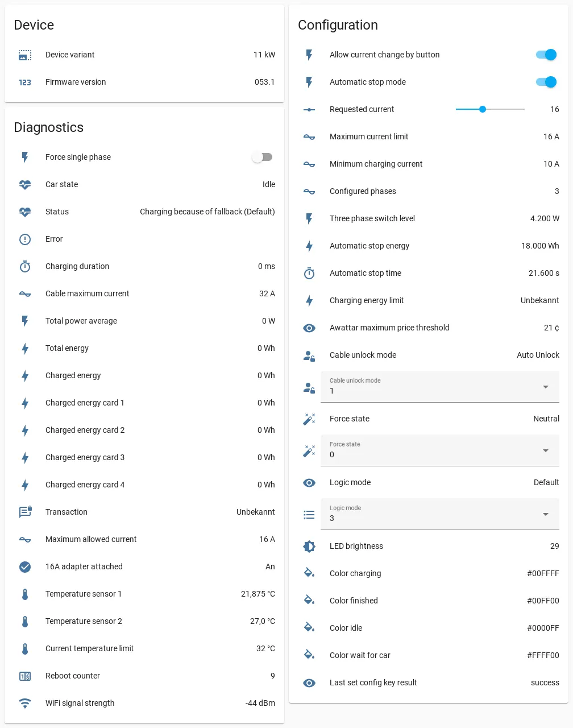Open the Cable unlock mode dropdown
Image resolution: width=573 pixels, height=728 pixels.
440,387
